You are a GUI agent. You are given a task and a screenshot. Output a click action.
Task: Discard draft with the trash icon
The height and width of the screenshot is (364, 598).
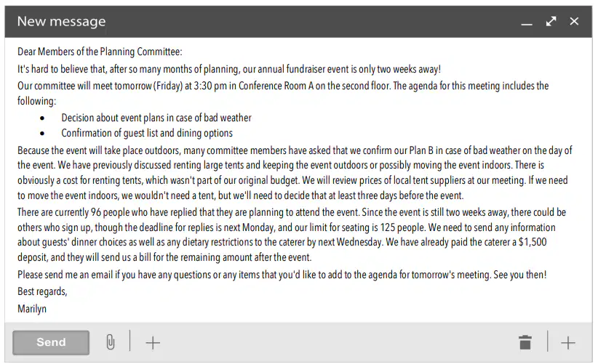[x=525, y=342]
